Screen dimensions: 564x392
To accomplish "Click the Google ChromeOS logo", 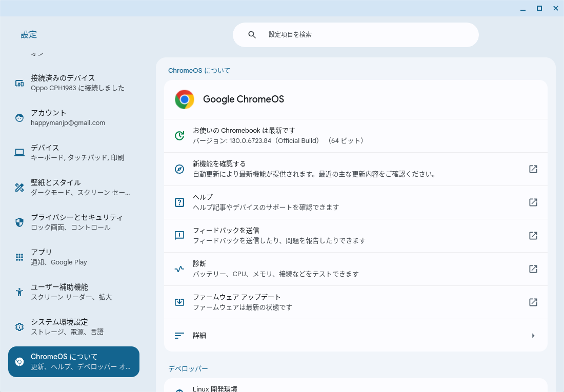I will click(185, 99).
